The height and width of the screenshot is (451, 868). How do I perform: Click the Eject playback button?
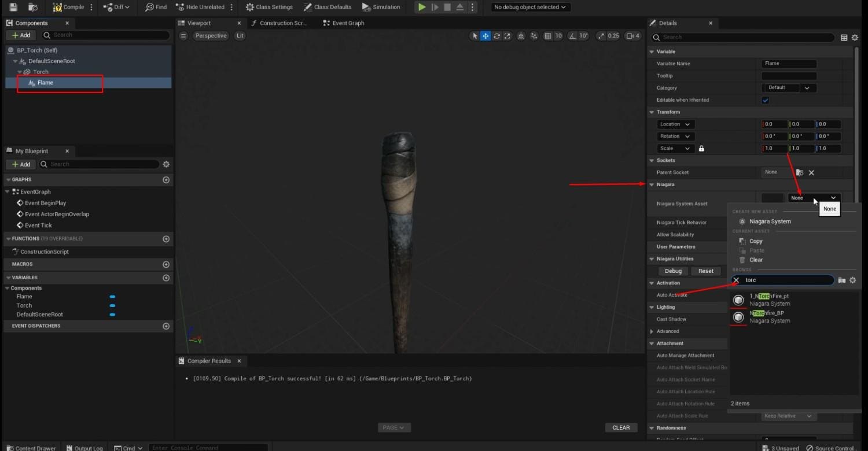(459, 7)
